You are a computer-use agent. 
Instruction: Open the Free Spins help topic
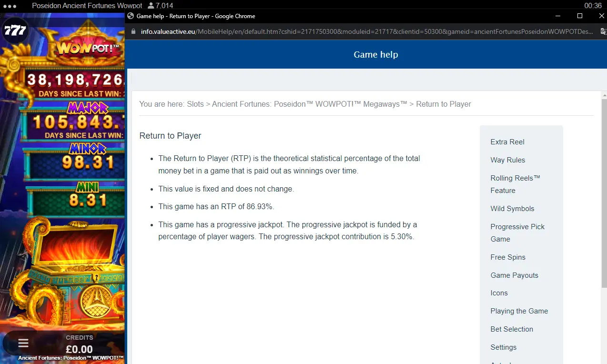pyautogui.click(x=508, y=257)
